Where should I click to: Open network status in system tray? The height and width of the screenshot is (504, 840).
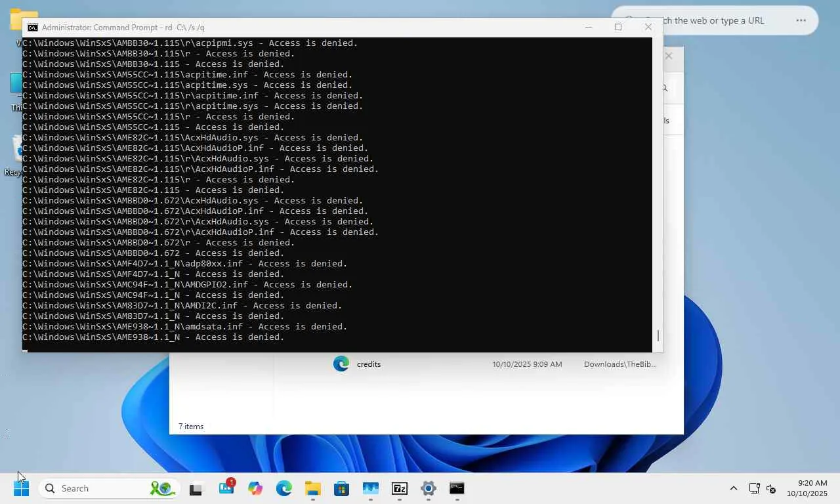pos(754,488)
